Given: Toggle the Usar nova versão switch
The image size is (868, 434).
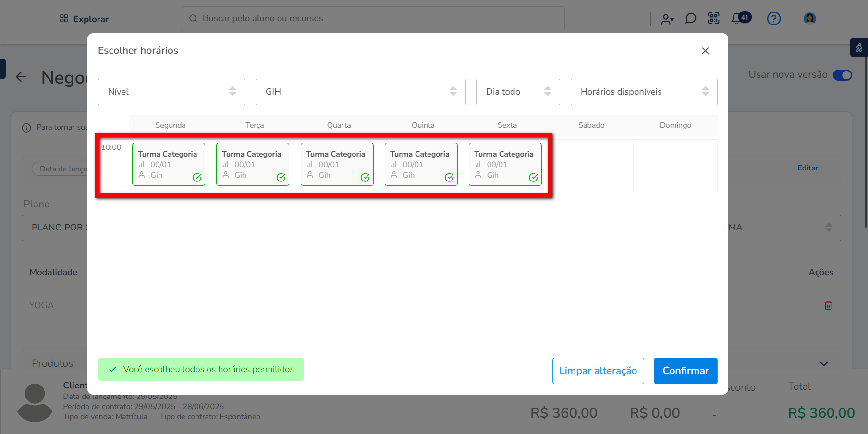Looking at the screenshot, I should pyautogui.click(x=842, y=75).
